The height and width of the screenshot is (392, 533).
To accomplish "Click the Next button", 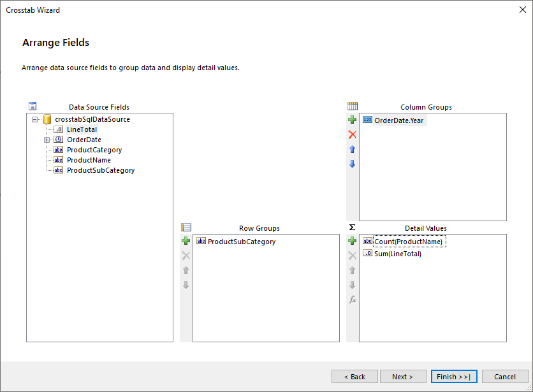I will (x=403, y=376).
